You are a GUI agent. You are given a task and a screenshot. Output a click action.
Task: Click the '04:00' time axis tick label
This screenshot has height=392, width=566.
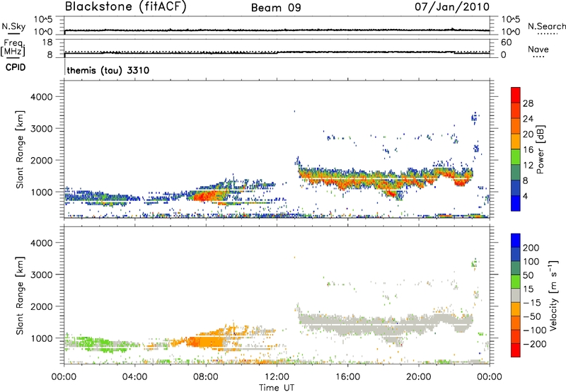point(135,377)
